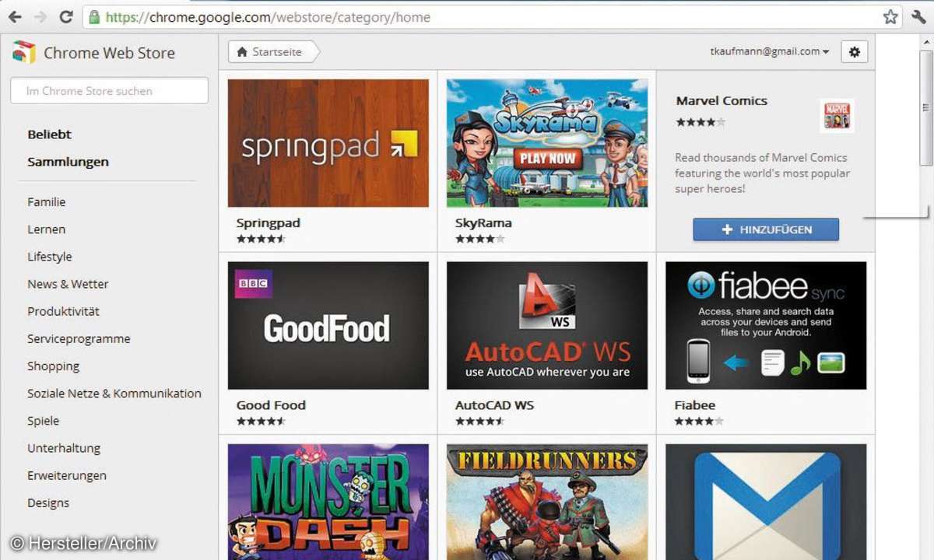Browse the Unterhaltung category
This screenshot has width=934, height=560.
[64, 448]
